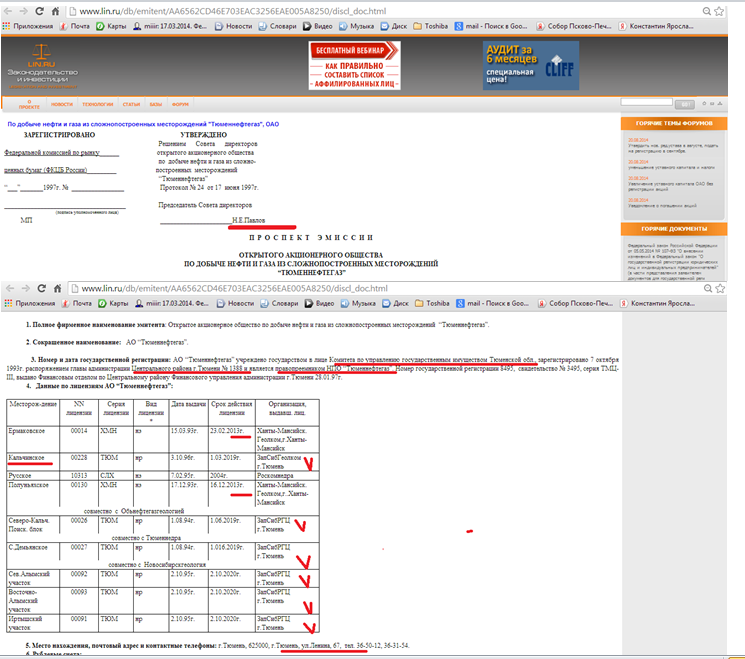Click the address bar URL in lower browser

pyautogui.click(x=235, y=288)
